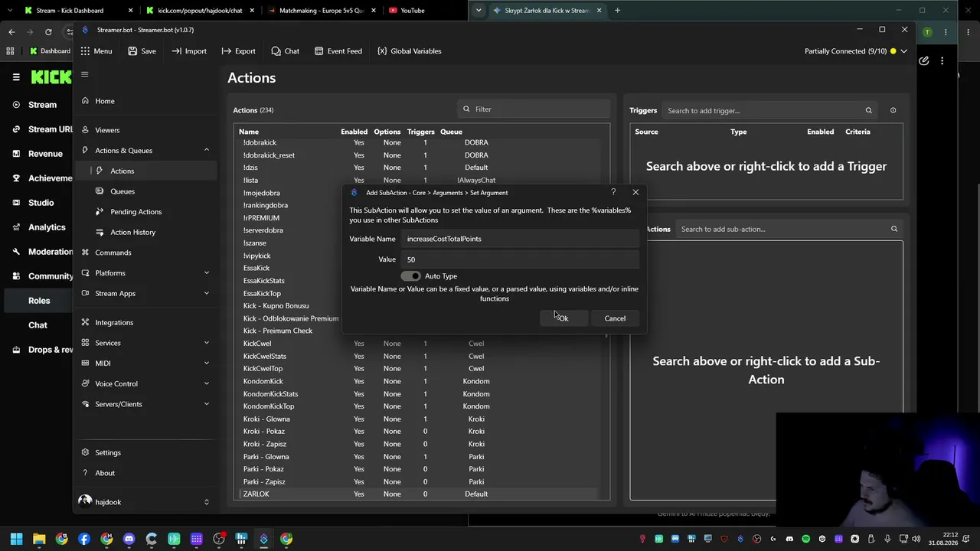Close the Add SubAction dialog with X
Image resolution: width=980 pixels, height=551 pixels.
tap(635, 192)
